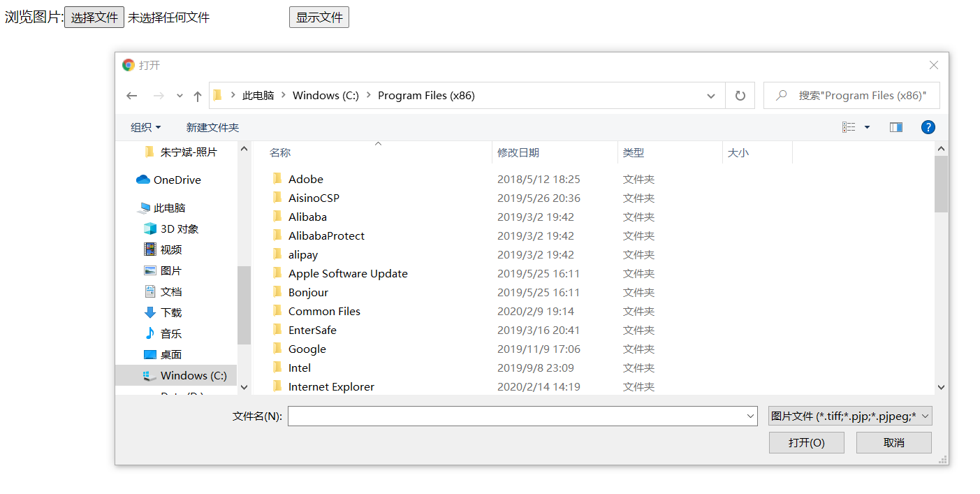Focus the search Program Files (x86) box
The width and height of the screenshot is (980, 494).
coord(851,96)
